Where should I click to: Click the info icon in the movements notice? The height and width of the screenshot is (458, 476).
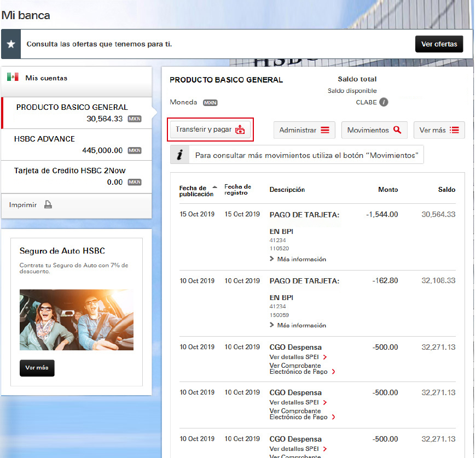coord(180,154)
